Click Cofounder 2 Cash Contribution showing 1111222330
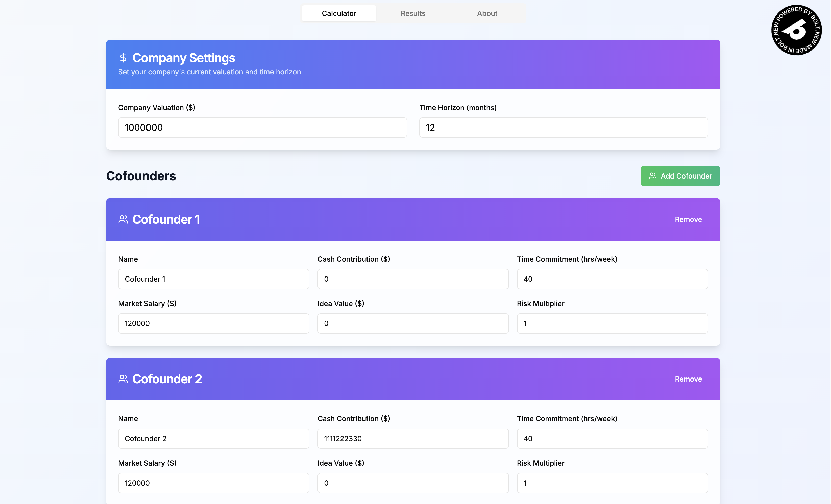 click(x=413, y=438)
